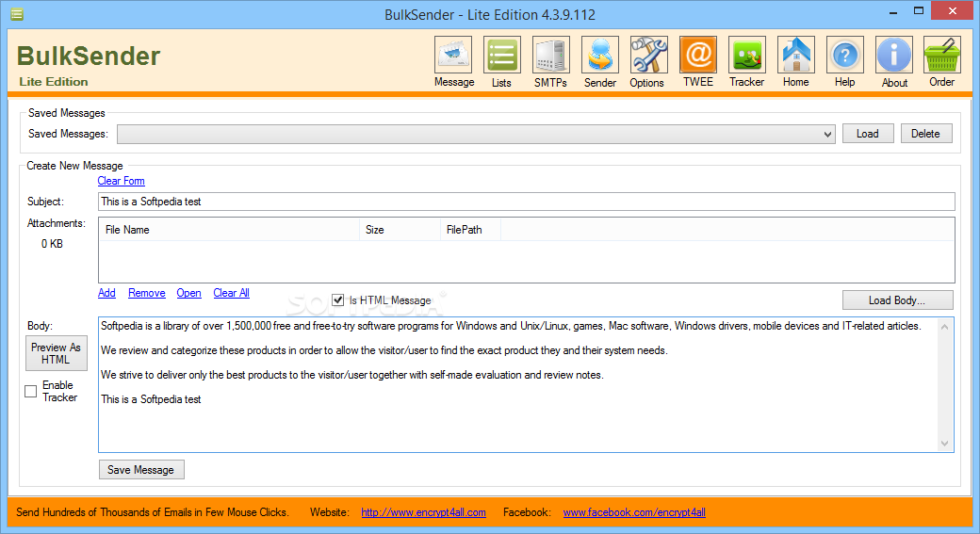Click the Load Body... button
Viewport: 980px width, 534px height.
897,300
